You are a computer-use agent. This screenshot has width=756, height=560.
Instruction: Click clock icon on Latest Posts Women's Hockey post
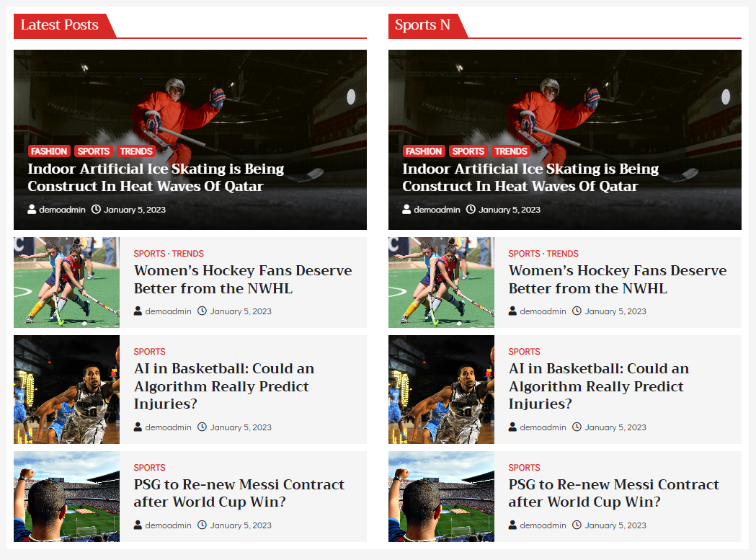pyautogui.click(x=202, y=311)
